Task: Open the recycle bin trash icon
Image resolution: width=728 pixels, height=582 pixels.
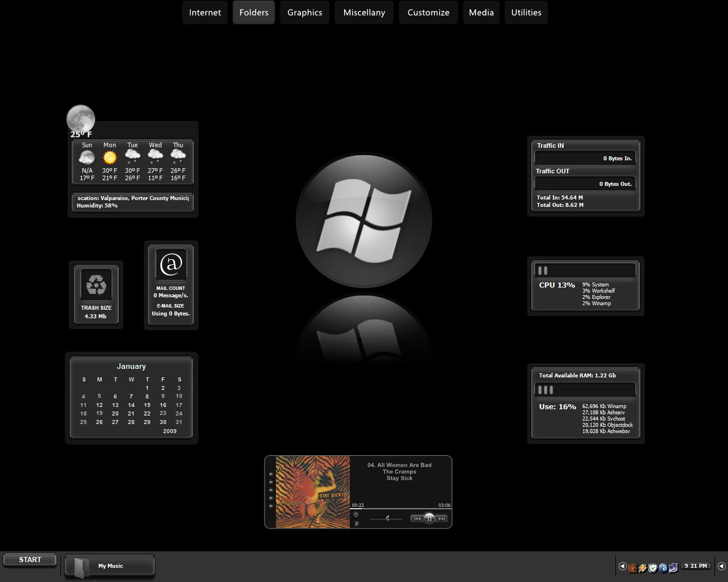Action: [x=96, y=285]
